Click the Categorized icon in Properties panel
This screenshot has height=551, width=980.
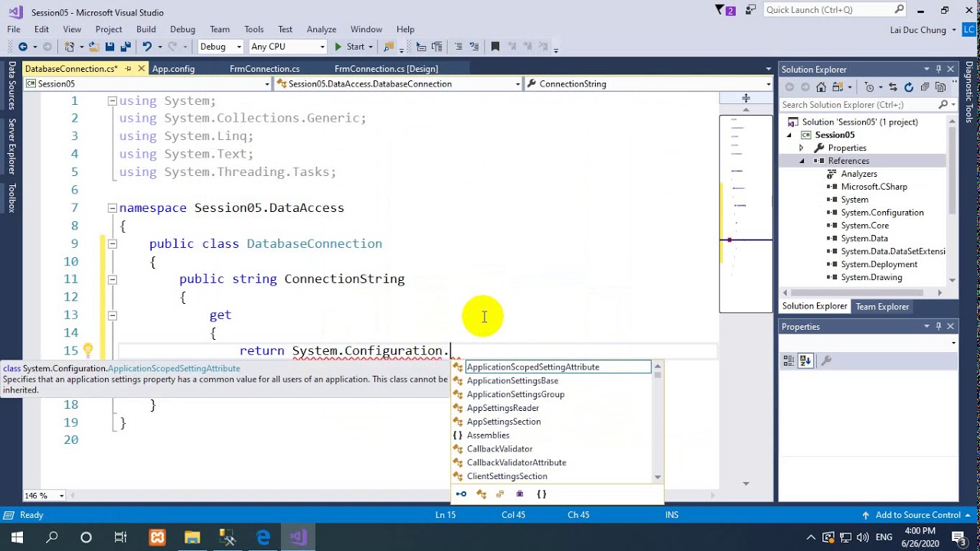(789, 360)
